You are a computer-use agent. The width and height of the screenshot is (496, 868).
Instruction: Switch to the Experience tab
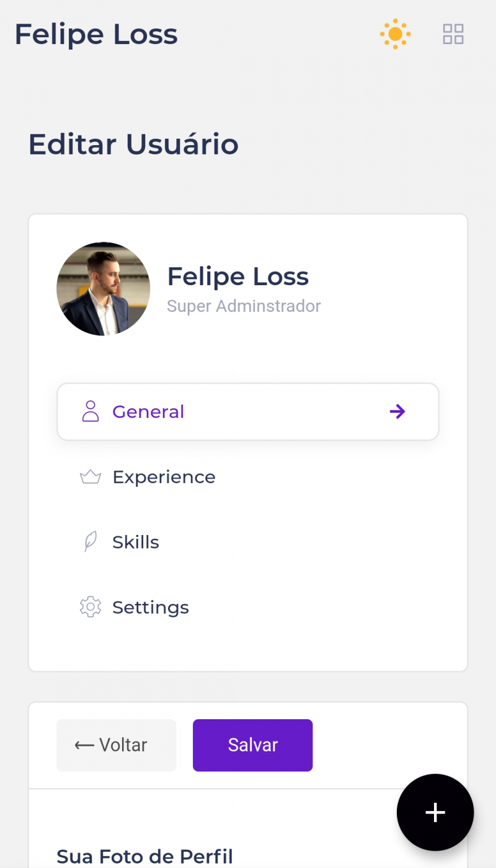(164, 477)
